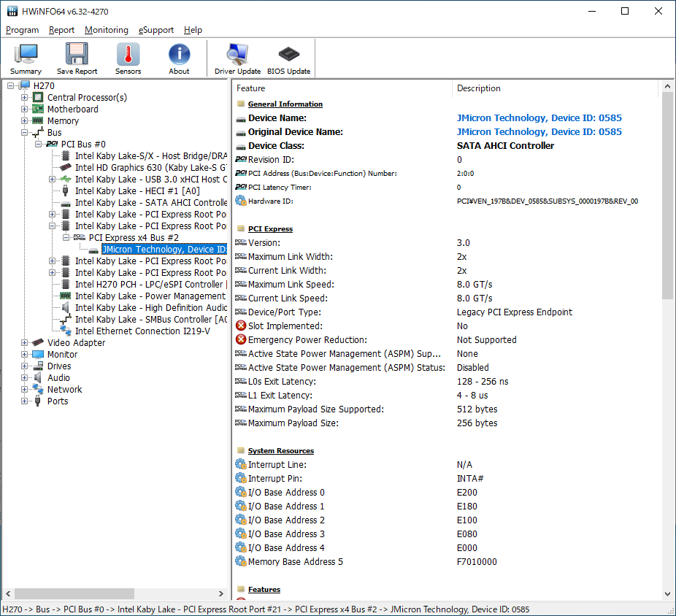The image size is (676, 616).
Task: Click the Memory module icon in tree
Action: [38, 120]
